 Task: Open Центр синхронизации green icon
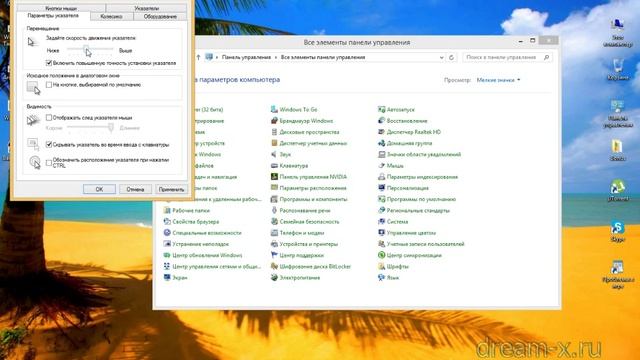(381, 255)
